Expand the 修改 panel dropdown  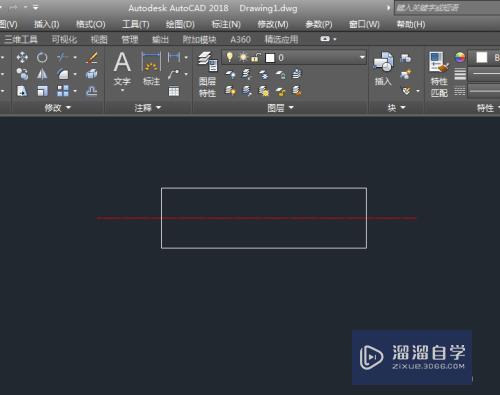58,107
